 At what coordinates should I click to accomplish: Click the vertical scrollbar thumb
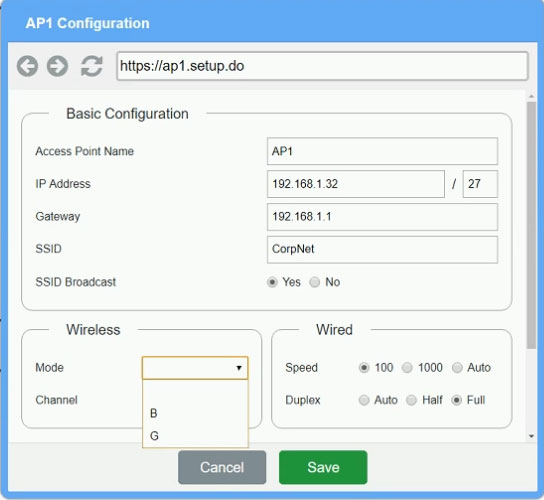(x=532, y=225)
